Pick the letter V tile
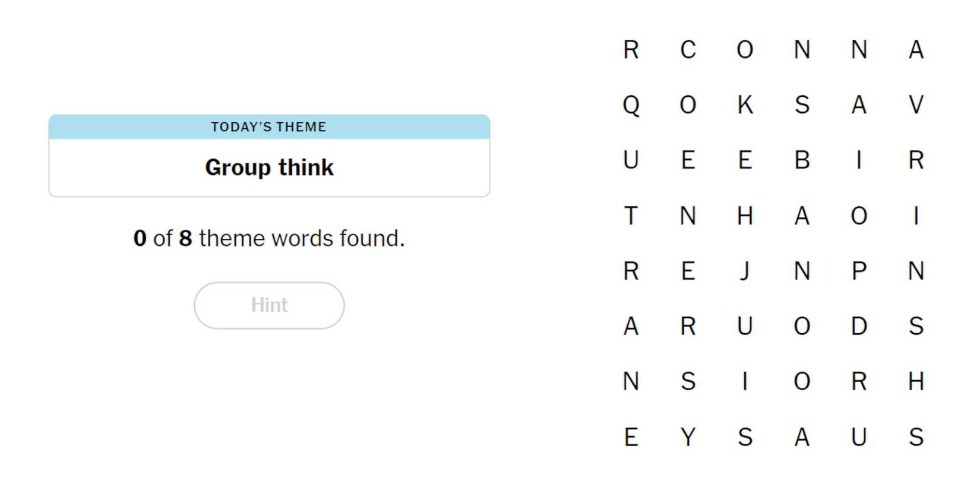 [916, 105]
